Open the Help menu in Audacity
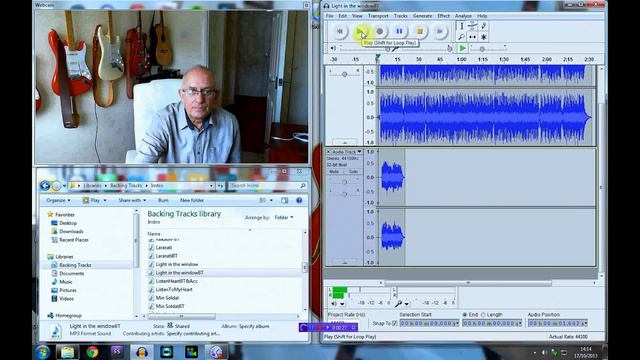640x360 pixels. pyautogui.click(x=482, y=16)
